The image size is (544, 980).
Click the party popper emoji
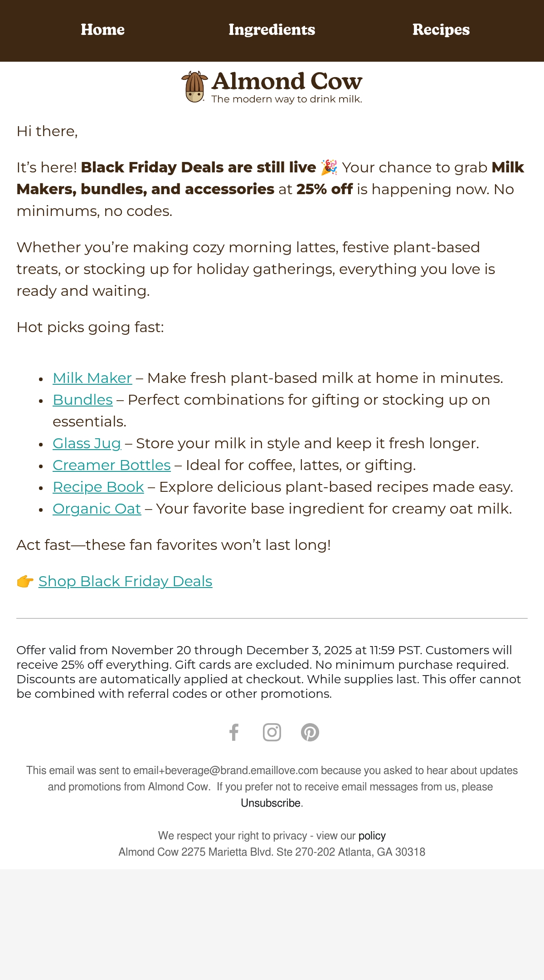(x=329, y=167)
